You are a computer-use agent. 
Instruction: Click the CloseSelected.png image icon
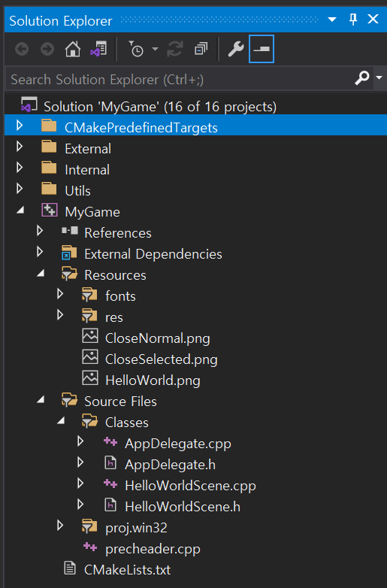coord(90,357)
